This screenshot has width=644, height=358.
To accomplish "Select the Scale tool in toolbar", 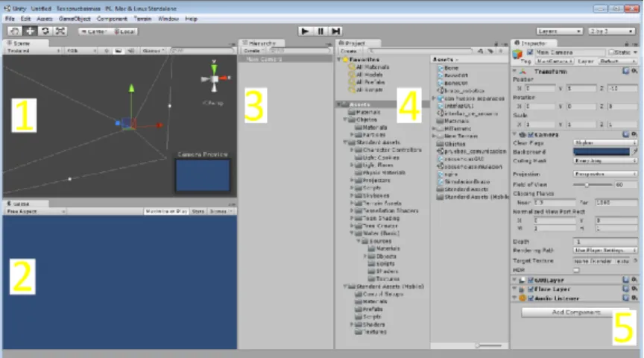I will tap(60, 31).
